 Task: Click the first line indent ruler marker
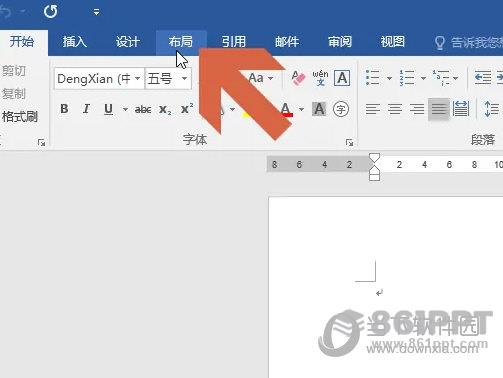[x=375, y=158]
